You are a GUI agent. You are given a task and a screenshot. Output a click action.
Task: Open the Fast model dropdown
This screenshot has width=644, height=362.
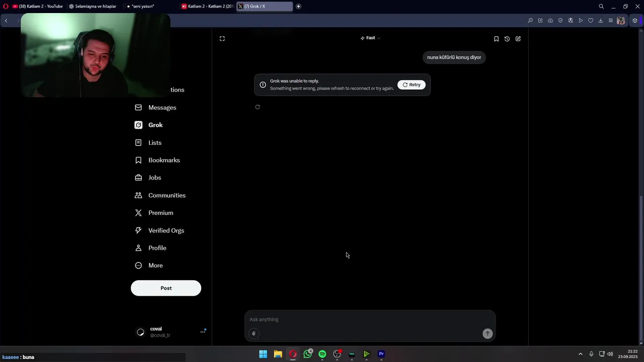(370, 38)
